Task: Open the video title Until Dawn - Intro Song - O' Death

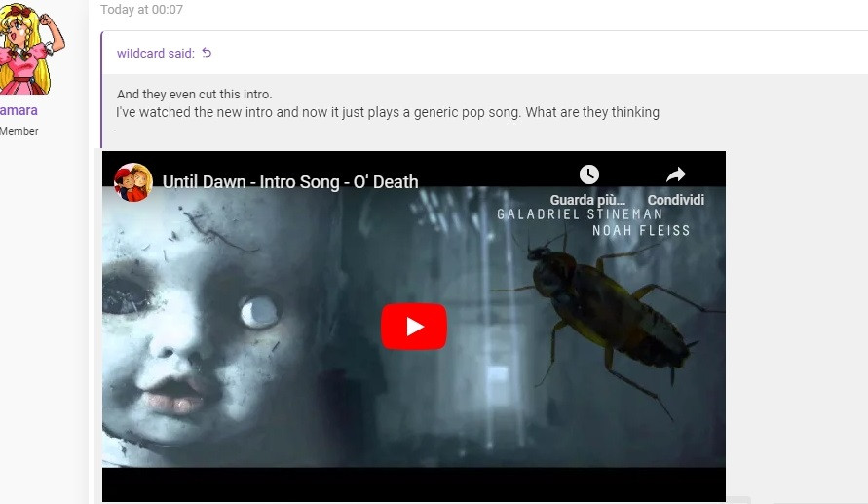Action: (290, 181)
